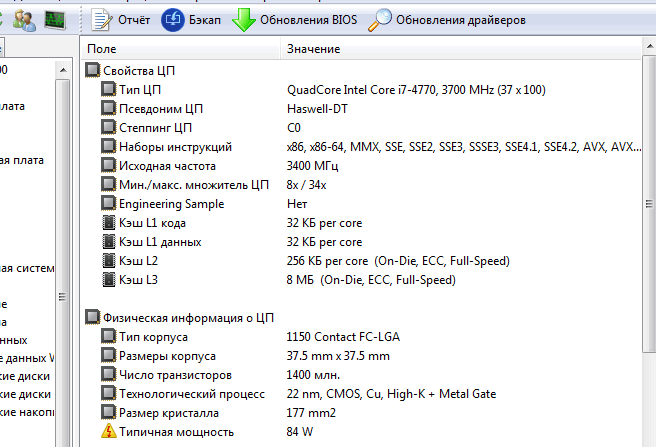The width and height of the screenshot is (656, 447).
Task: Select the кие накопи tree item
Action: (27, 412)
